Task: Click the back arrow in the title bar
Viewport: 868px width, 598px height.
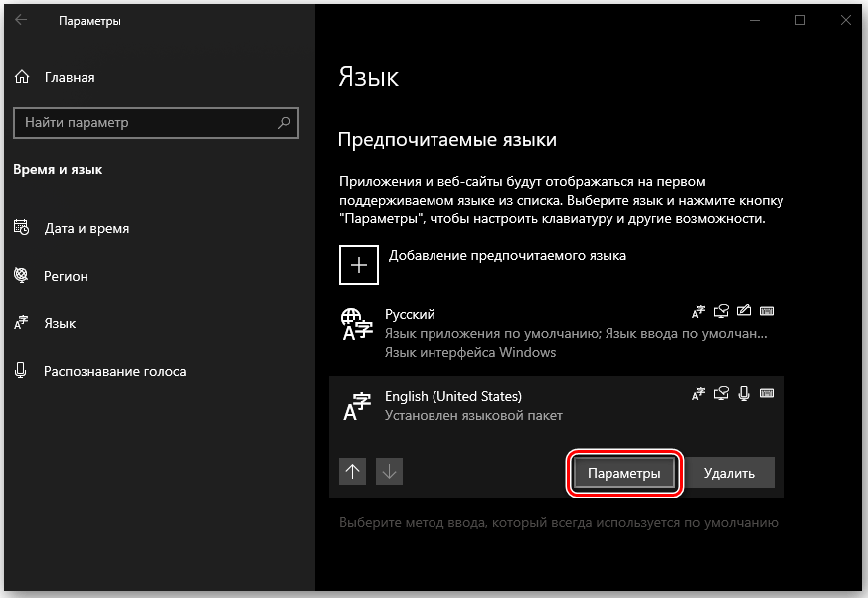Action: [21, 21]
